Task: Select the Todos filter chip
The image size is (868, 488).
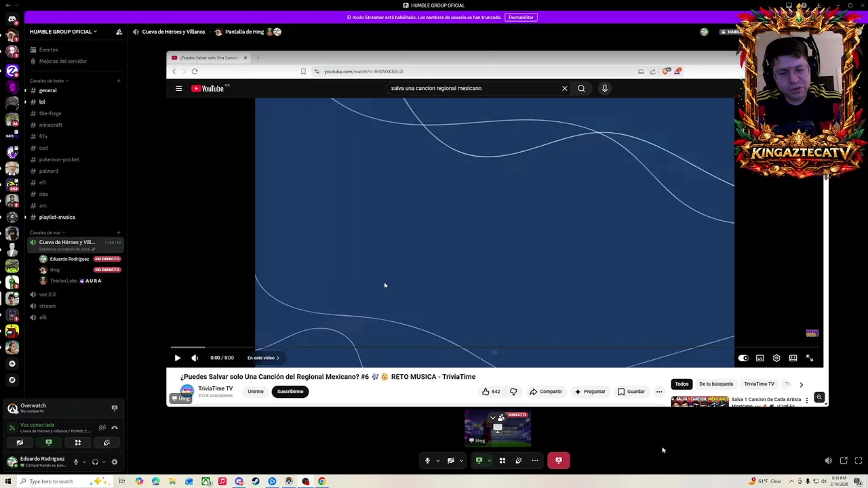Action: pos(682,384)
